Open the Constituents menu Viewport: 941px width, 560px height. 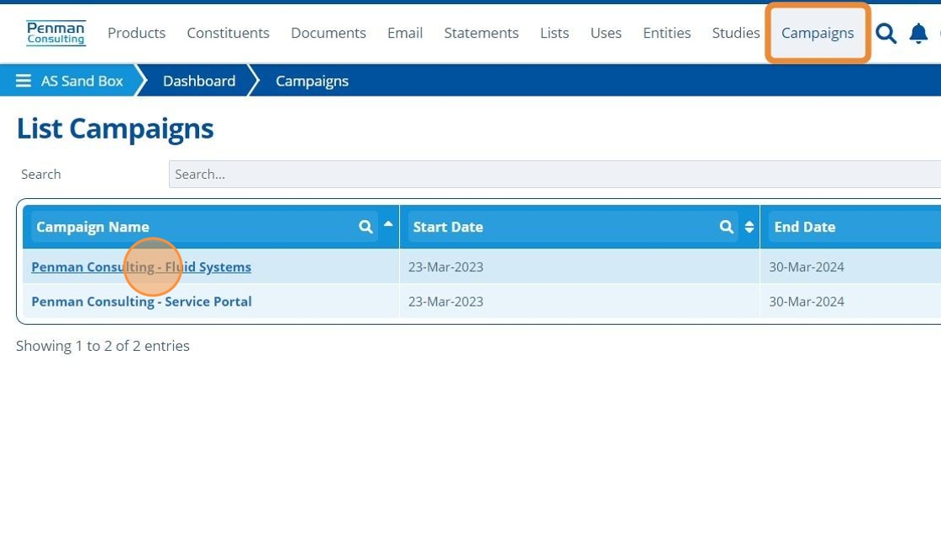point(228,33)
